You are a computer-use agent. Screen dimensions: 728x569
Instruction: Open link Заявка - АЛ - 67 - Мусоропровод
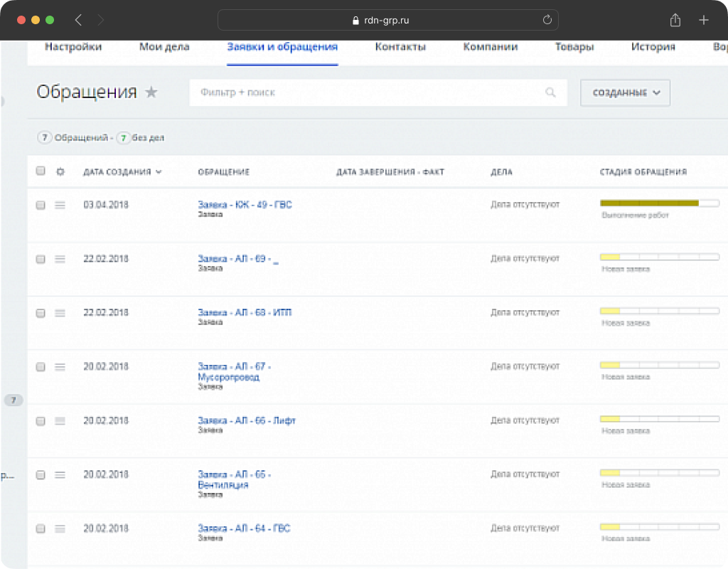[235, 371]
